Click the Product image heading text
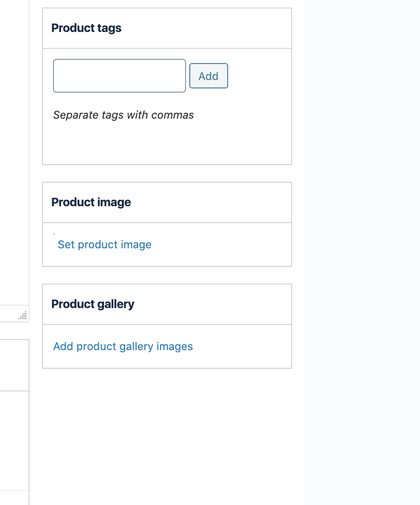Screen dimensions: 420x505 point(91,202)
